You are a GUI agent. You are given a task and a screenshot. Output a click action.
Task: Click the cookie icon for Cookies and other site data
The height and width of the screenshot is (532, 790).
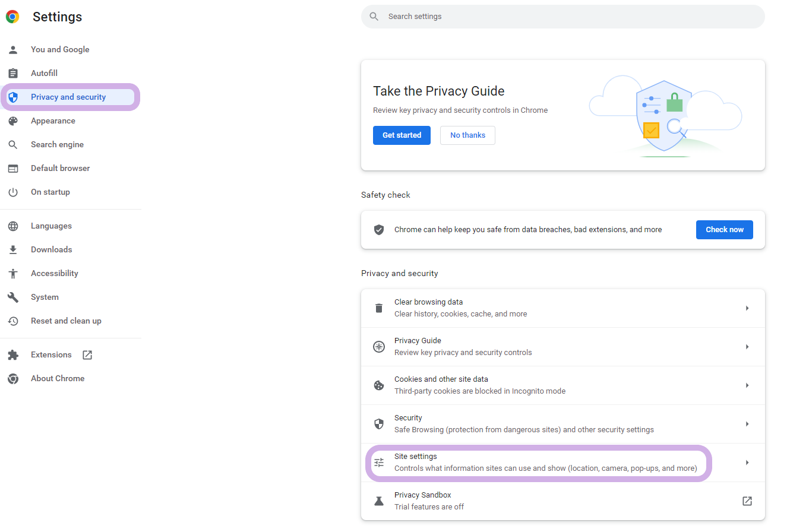tap(379, 385)
